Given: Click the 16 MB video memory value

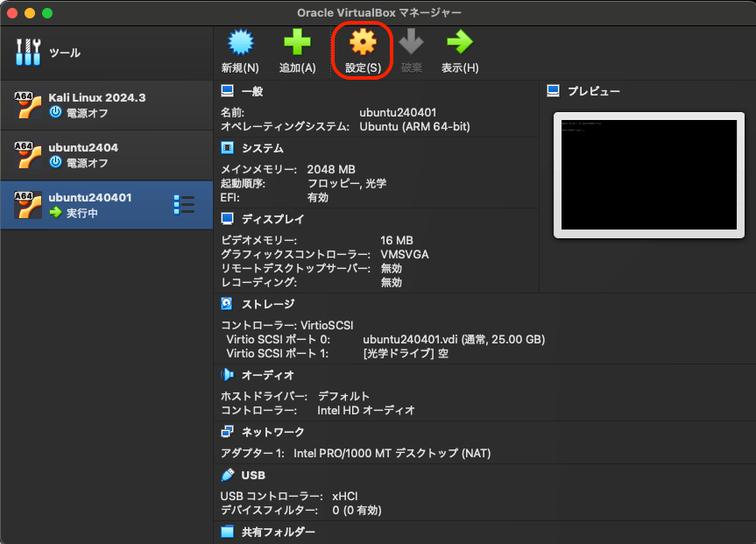Looking at the screenshot, I should (x=397, y=240).
